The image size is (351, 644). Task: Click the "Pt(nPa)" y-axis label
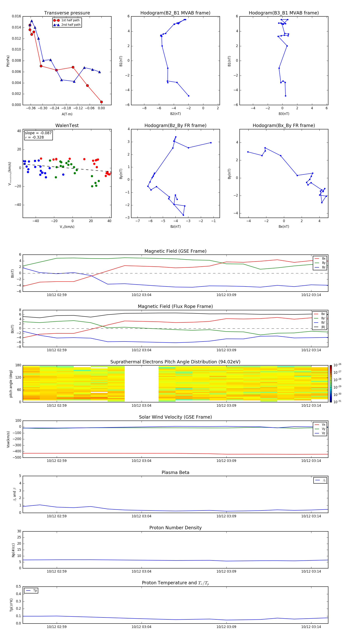tap(8, 61)
